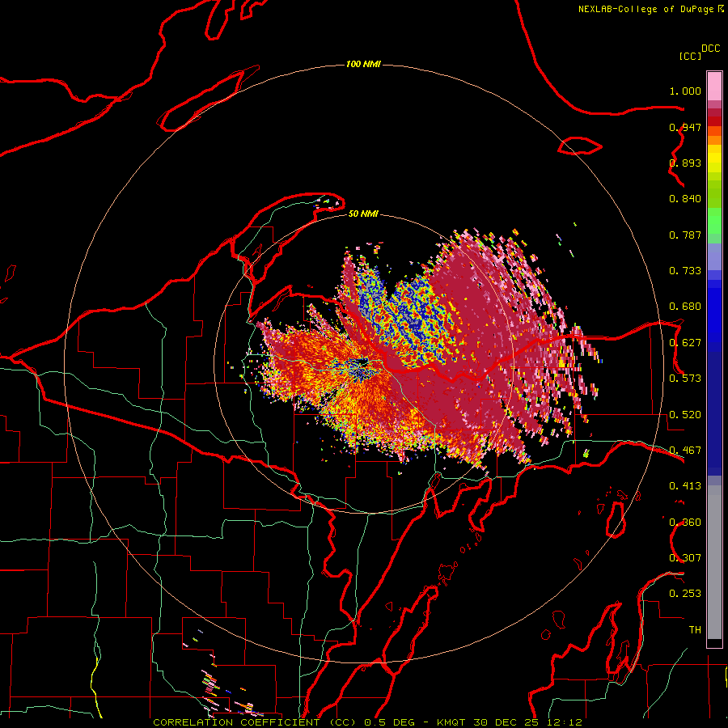The height and width of the screenshot is (728, 728).
Task: Click the 0.893 legend value
Action: pyautogui.click(x=685, y=163)
